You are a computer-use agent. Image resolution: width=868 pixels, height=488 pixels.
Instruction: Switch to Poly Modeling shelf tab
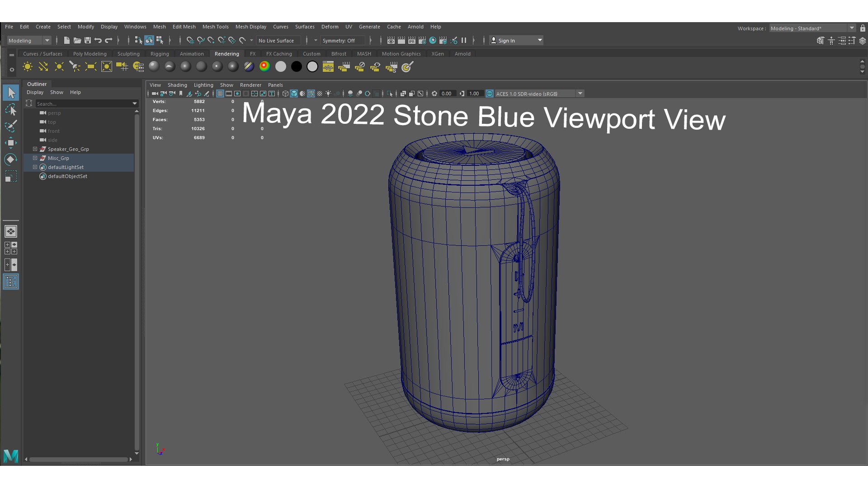click(x=90, y=54)
